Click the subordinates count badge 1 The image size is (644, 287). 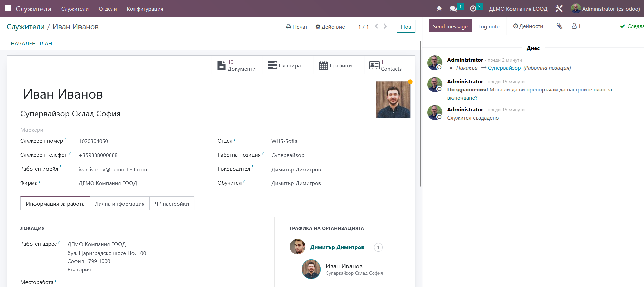pos(378,247)
